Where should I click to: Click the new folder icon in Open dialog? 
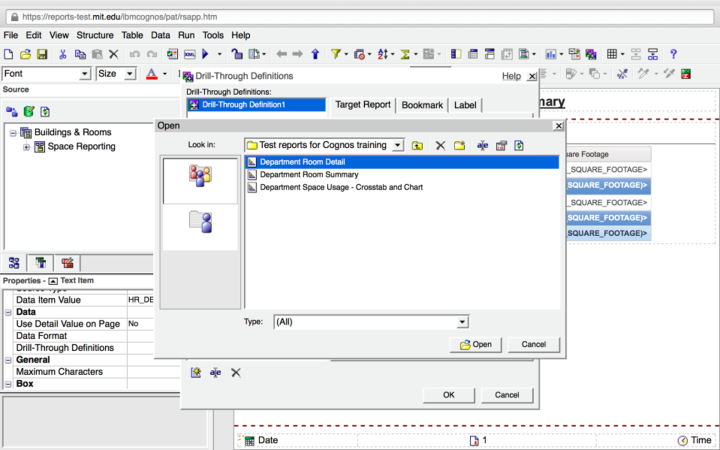pyautogui.click(x=459, y=146)
